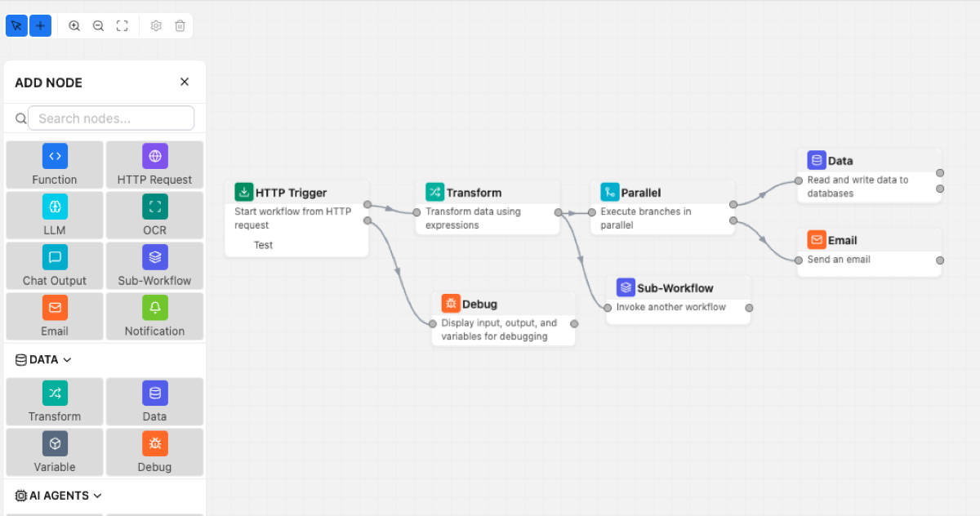Image resolution: width=980 pixels, height=516 pixels.
Task: Select the LLM node icon
Action: 54,207
